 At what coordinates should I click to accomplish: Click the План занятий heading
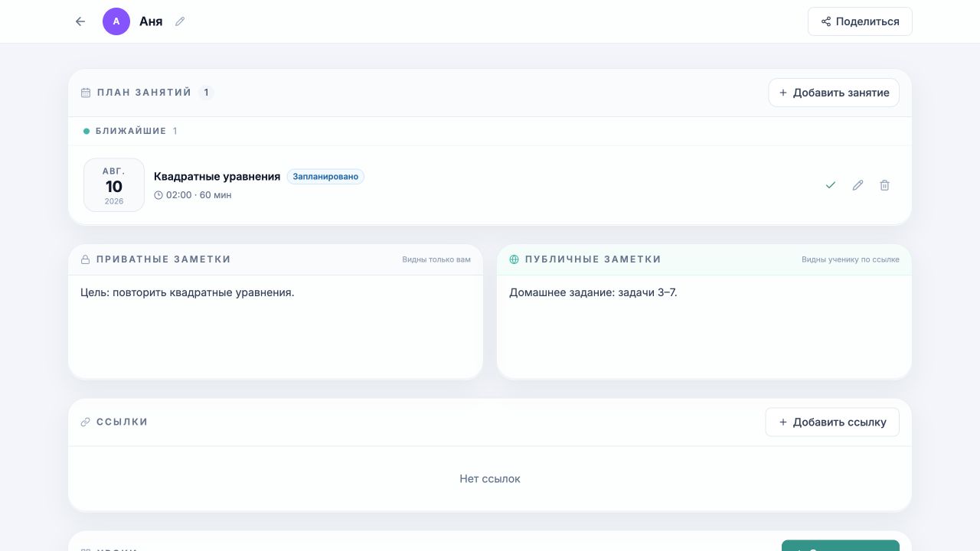point(144,93)
